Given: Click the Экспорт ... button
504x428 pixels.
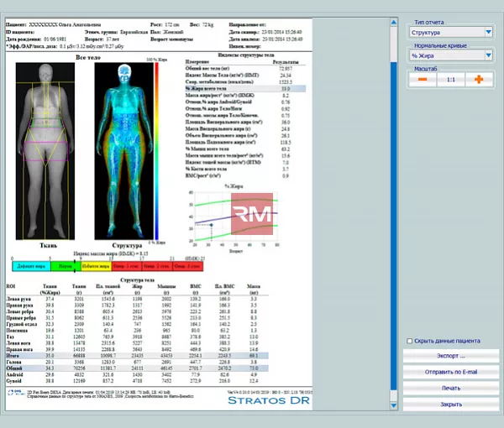Looking at the screenshot, I should [x=450, y=356].
